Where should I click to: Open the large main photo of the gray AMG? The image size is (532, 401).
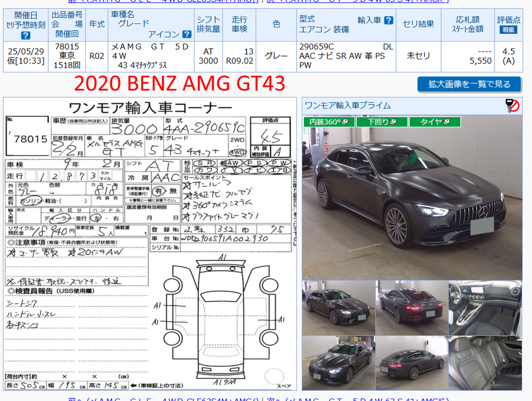[x=412, y=197]
